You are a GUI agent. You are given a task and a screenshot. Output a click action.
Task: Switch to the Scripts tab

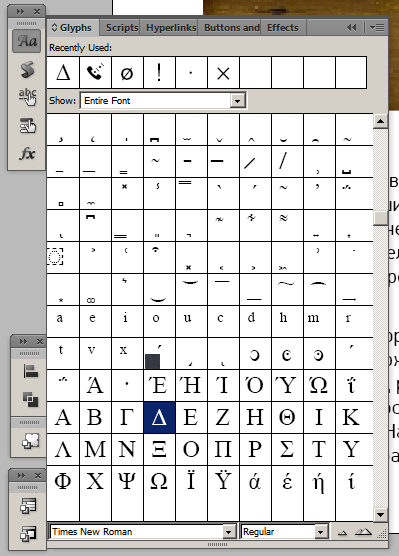pos(122,28)
